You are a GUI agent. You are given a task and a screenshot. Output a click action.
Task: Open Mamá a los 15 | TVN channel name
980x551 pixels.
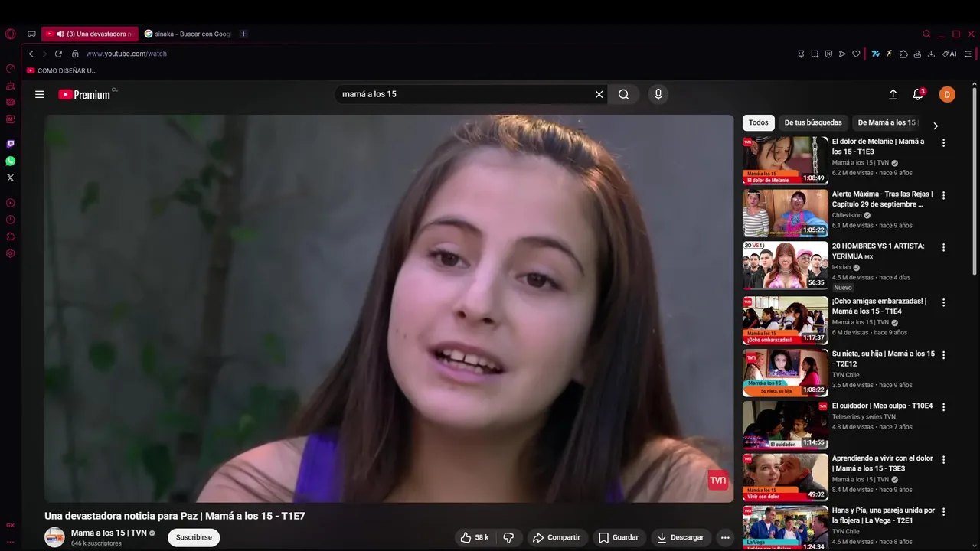tap(109, 533)
